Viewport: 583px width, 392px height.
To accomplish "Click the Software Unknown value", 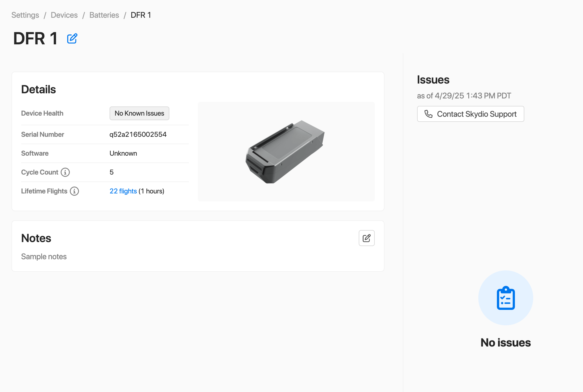I will coord(123,153).
